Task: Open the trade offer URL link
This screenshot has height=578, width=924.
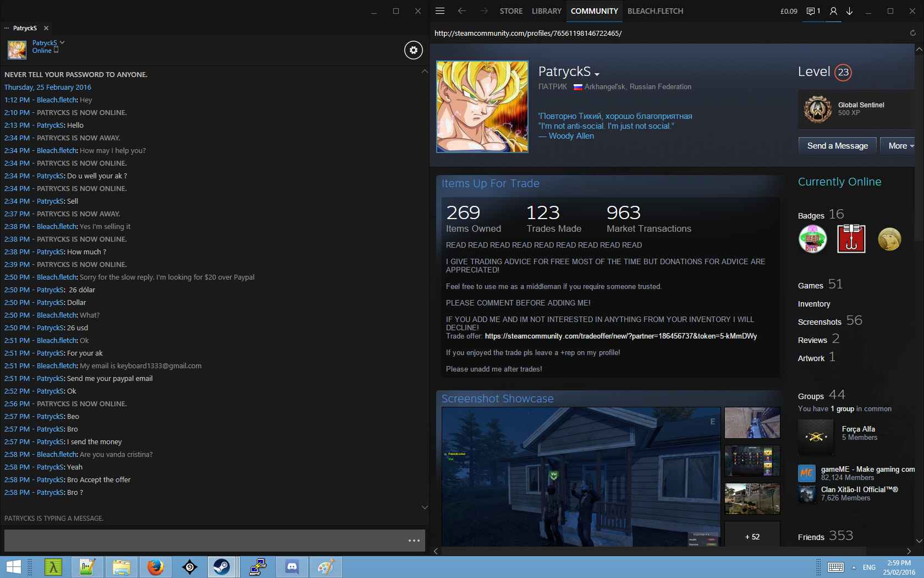Action: (x=620, y=336)
